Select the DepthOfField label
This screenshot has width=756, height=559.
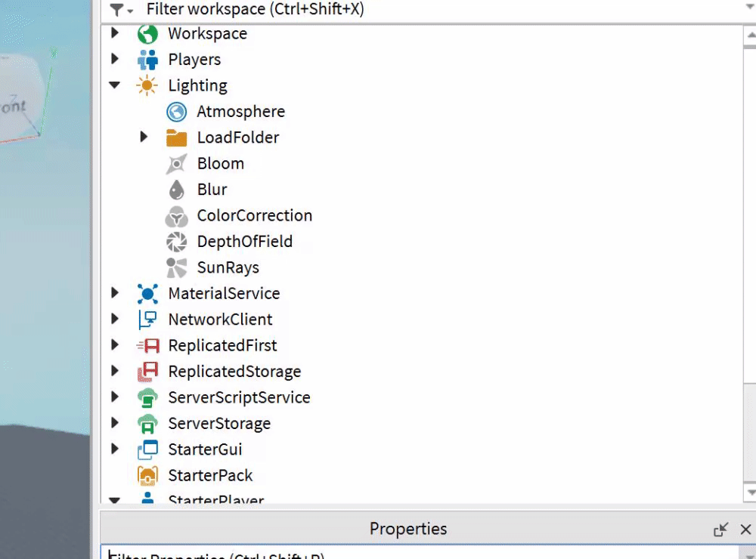tap(245, 242)
